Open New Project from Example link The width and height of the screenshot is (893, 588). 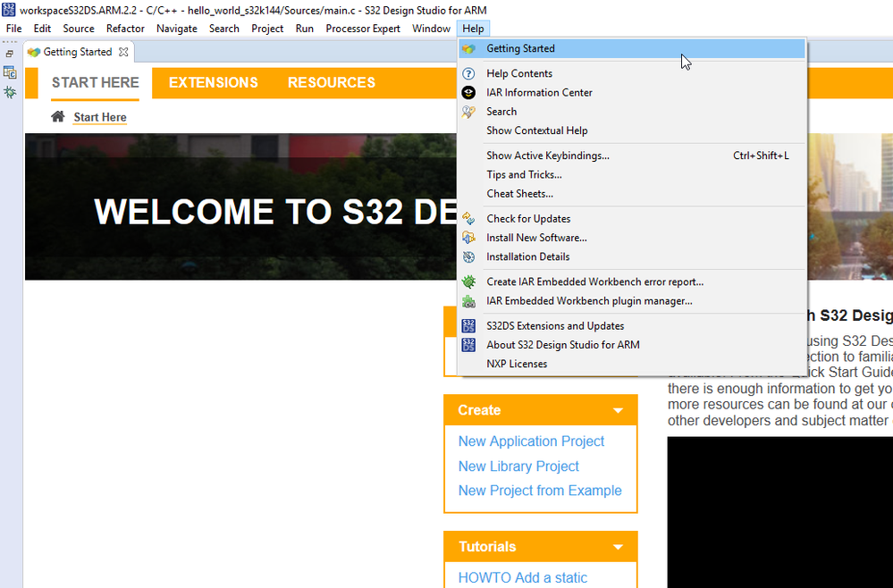click(x=540, y=491)
